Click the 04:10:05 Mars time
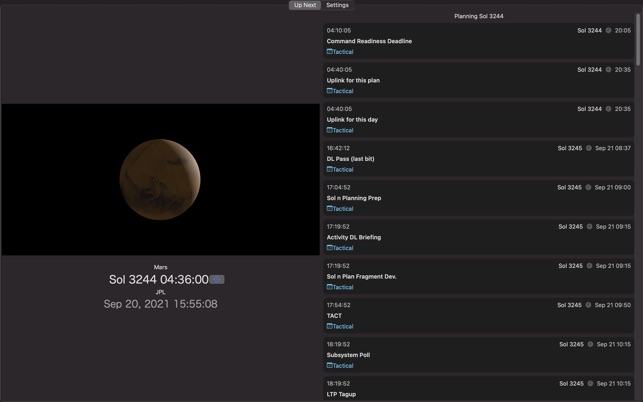 (x=339, y=30)
